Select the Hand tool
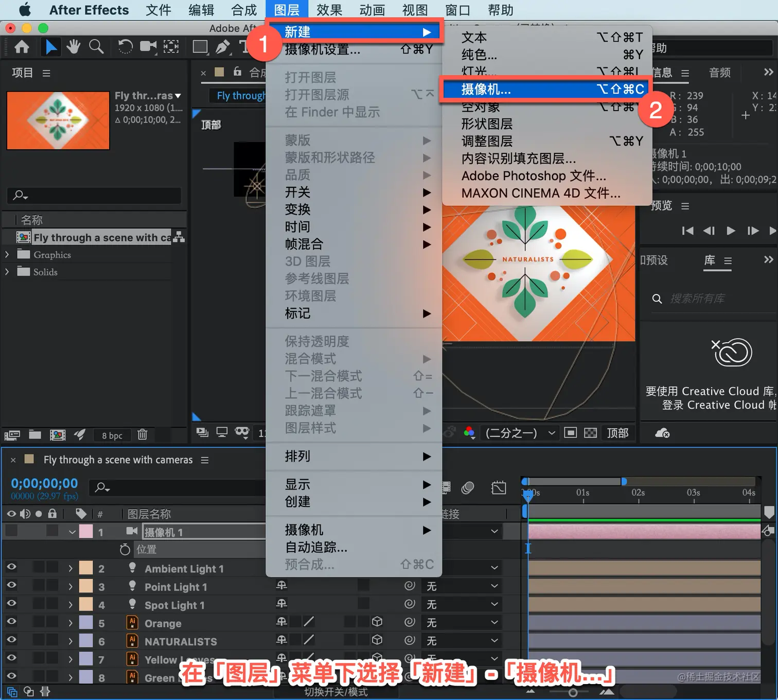Viewport: 778px width, 700px height. click(74, 47)
